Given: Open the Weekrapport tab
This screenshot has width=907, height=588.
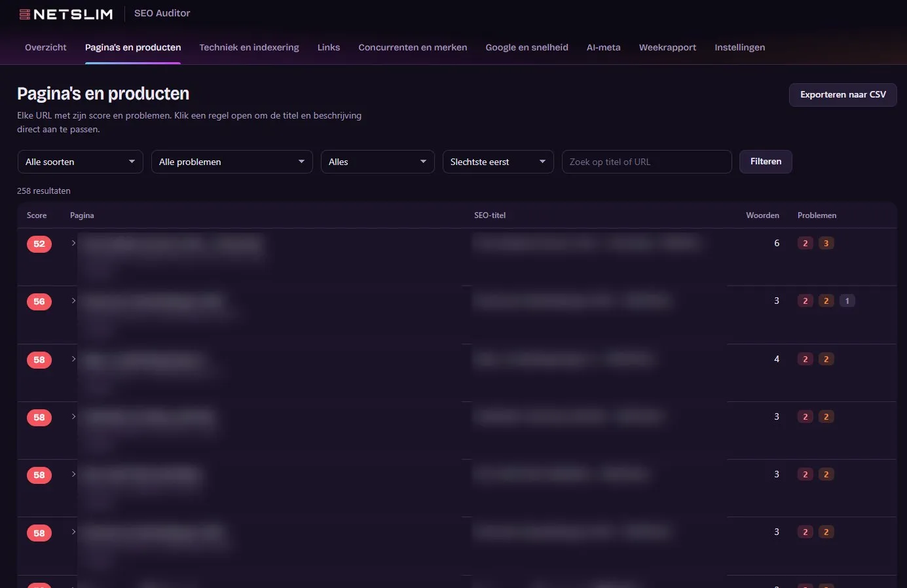Looking at the screenshot, I should click(x=667, y=47).
